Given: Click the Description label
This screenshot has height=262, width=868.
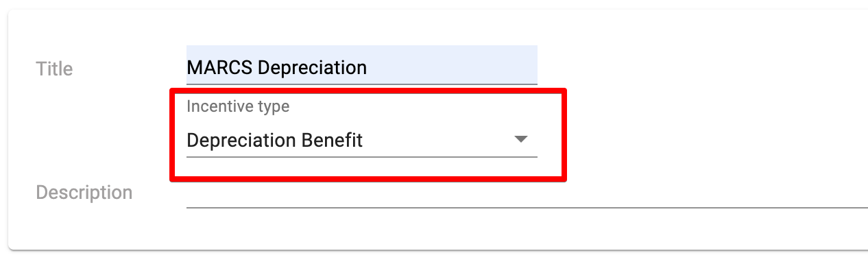Looking at the screenshot, I should click(x=84, y=193).
